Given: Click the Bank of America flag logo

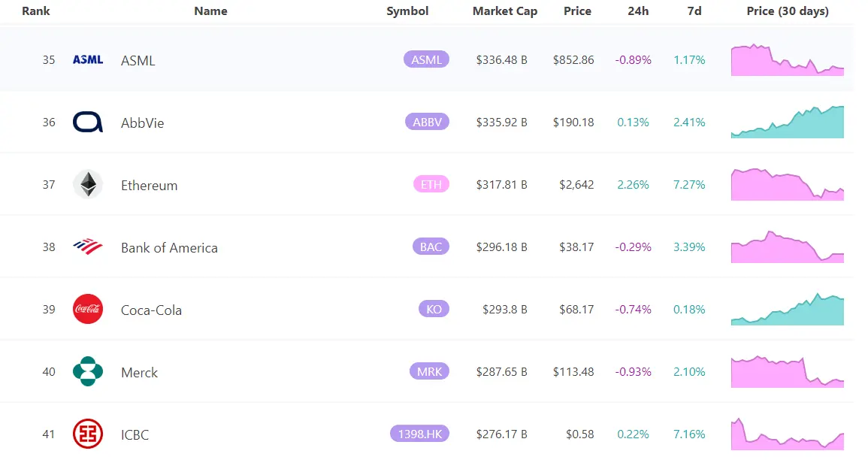Looking at the screenshot, I should pos(88,247).
